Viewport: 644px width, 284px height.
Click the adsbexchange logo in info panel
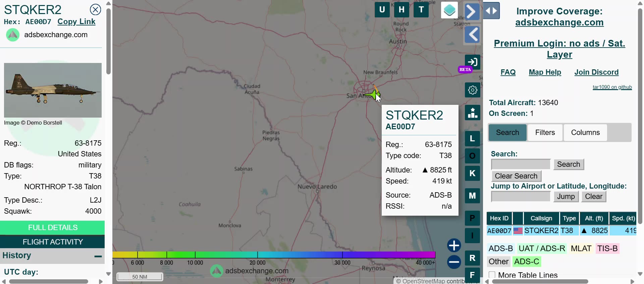pos(13,35)
